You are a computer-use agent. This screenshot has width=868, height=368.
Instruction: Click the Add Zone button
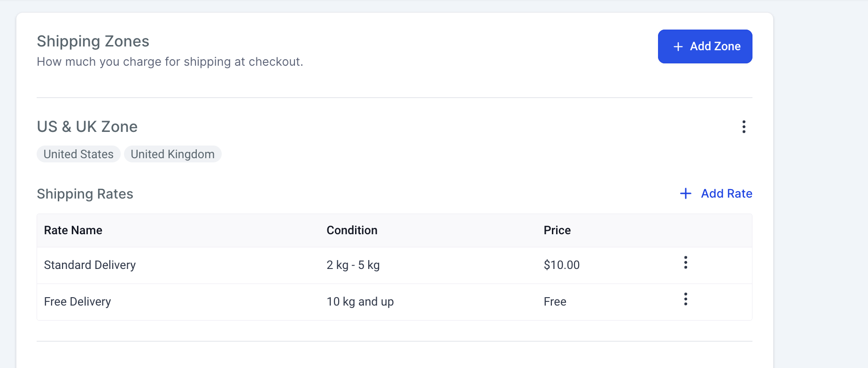pyautogui.click(x=705, y=46)
